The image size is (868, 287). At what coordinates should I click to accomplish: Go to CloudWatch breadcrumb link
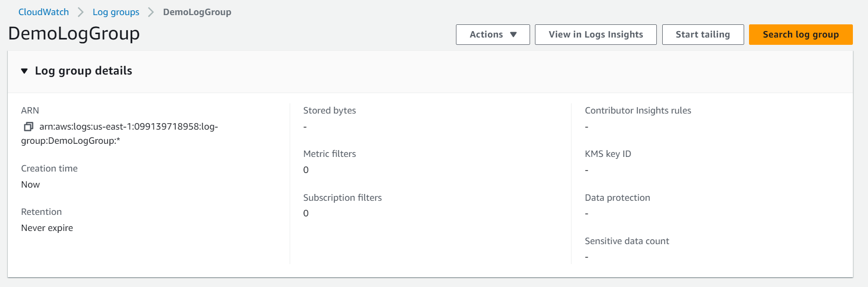point(43,12)
